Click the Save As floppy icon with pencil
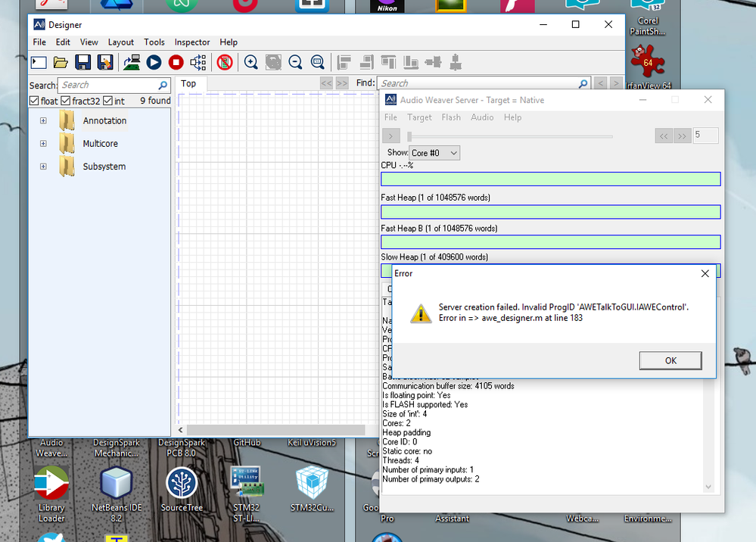Viewport: 756px width, 542px height. point(105,62)
